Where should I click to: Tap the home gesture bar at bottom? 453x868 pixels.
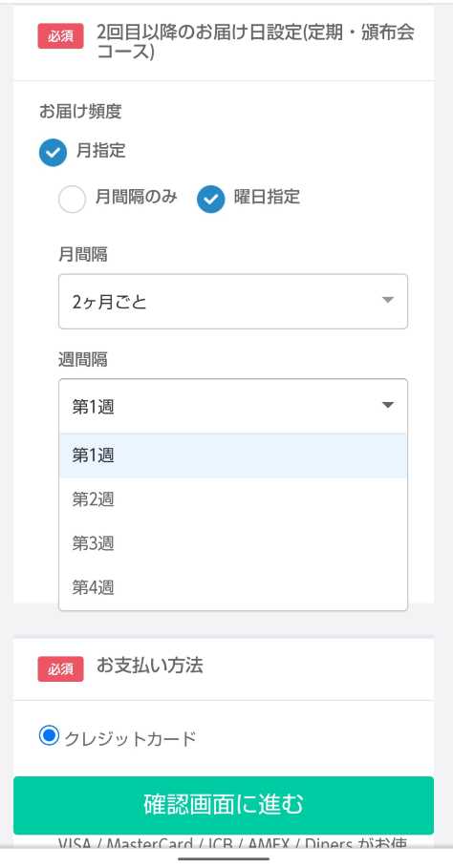tap(224, 859)
